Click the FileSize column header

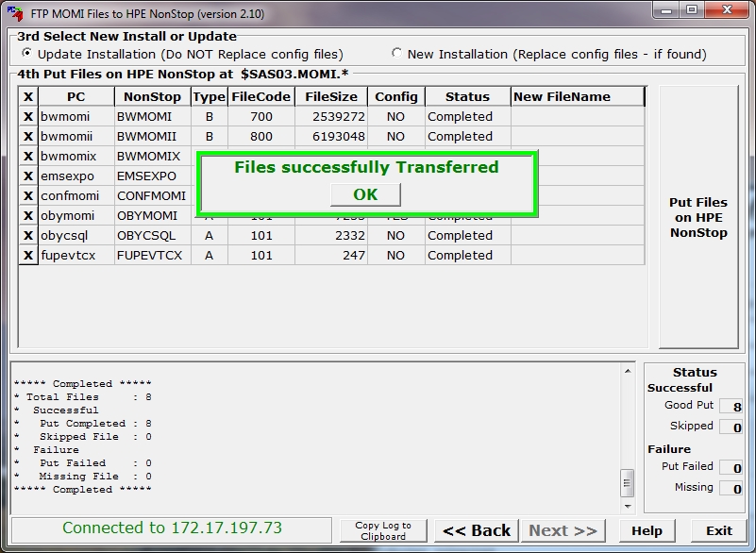[x=330, y=97]
